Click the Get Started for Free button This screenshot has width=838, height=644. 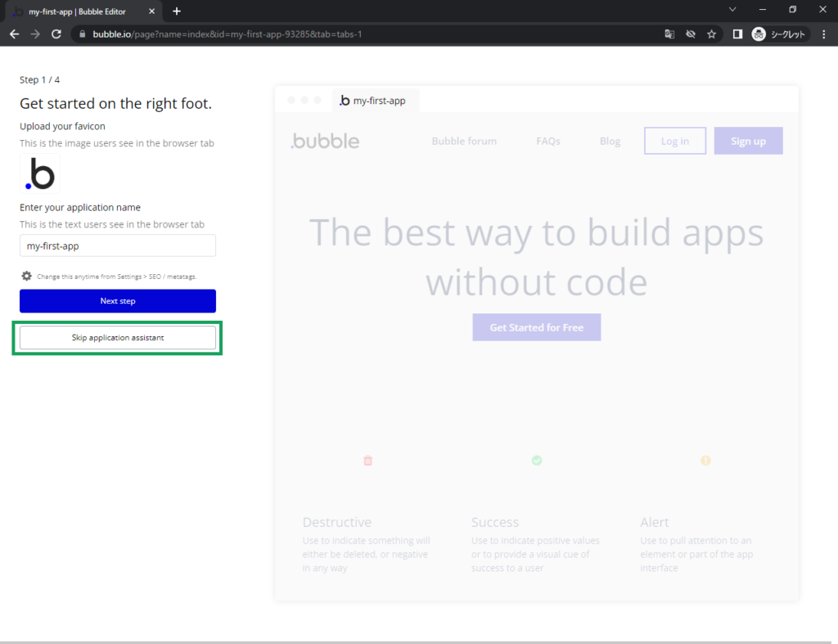click(536, 327)
